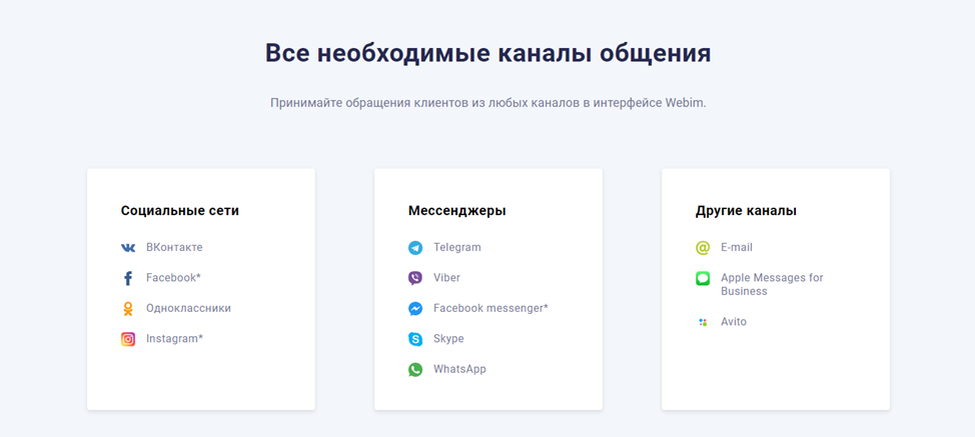Image resolution: width=975 pixels, height=437 pixels.
Task: Select the Avito text label
Action: coord(734,322)
